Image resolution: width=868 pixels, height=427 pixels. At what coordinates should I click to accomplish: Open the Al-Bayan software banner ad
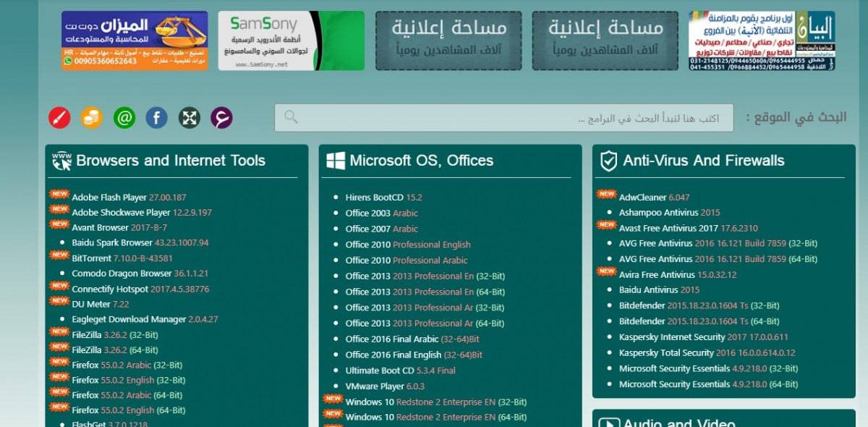pos(762,41)
